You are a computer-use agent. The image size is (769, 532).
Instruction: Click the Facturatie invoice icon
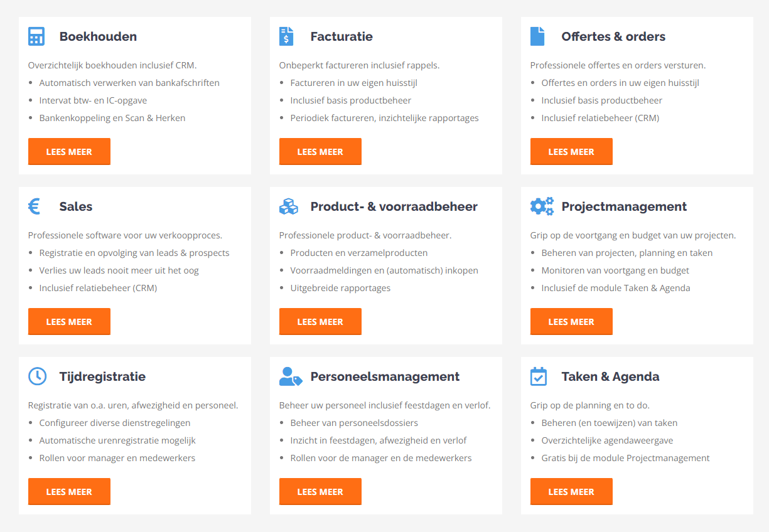287,36
